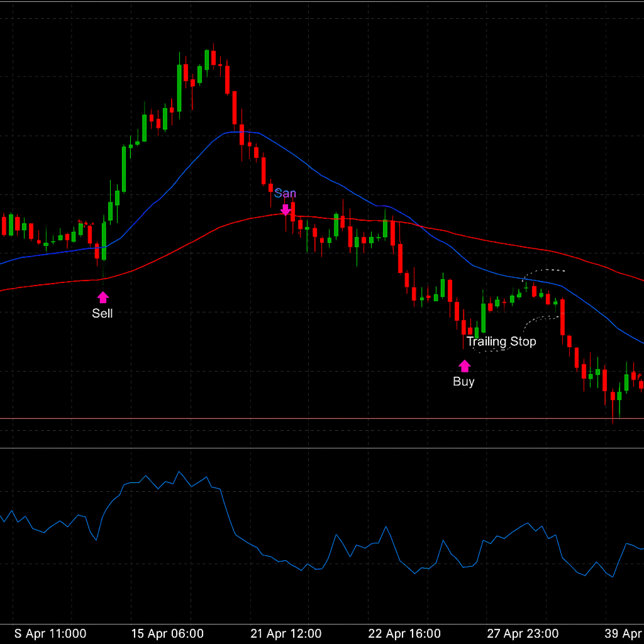Click the magenta down arrow below San
This screenshot has height=644, width=644.
pyautogui.click(x=286, y=210)
